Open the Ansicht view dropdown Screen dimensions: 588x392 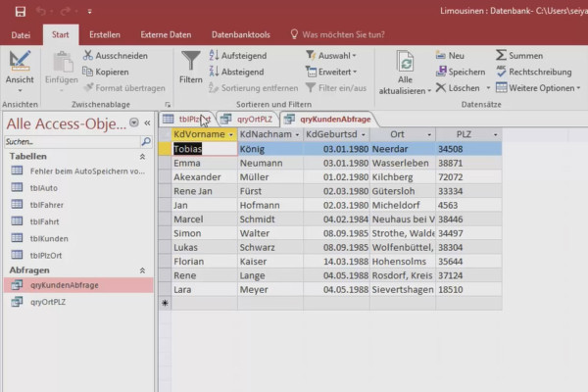20,88
